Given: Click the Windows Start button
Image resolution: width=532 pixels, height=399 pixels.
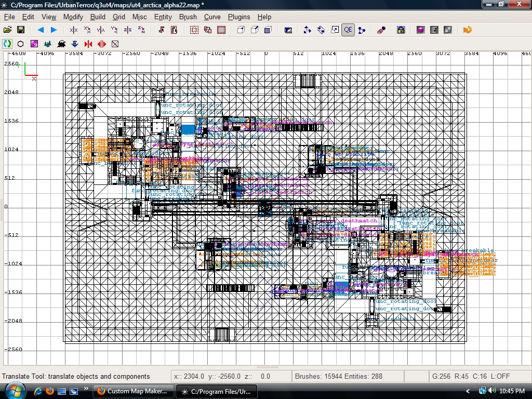Looking at the screenshot, I should coord(12,390).
